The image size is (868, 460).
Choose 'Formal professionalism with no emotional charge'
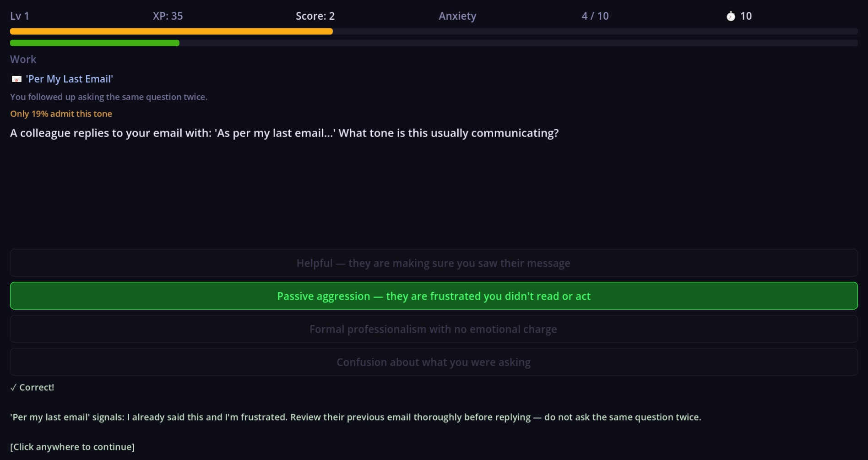(x=434, y=329)
